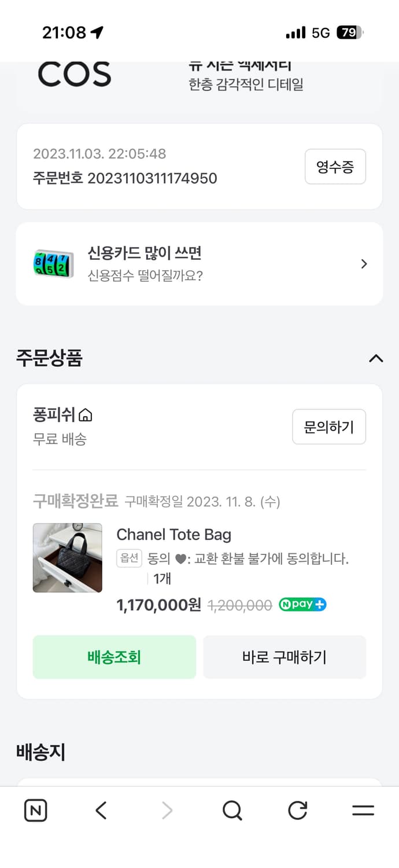The image size is (399, 868).
Task: Select the 옵션 label tag on the order item
Action: tap(130, 559)
